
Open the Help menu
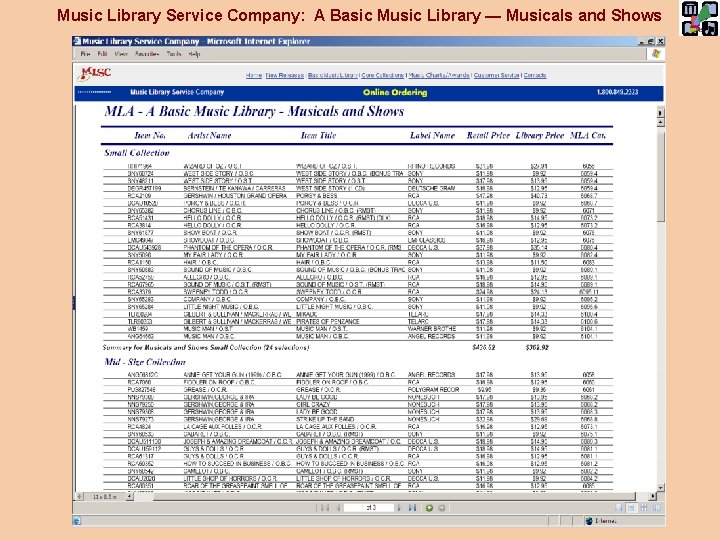(x=194, y=54)
